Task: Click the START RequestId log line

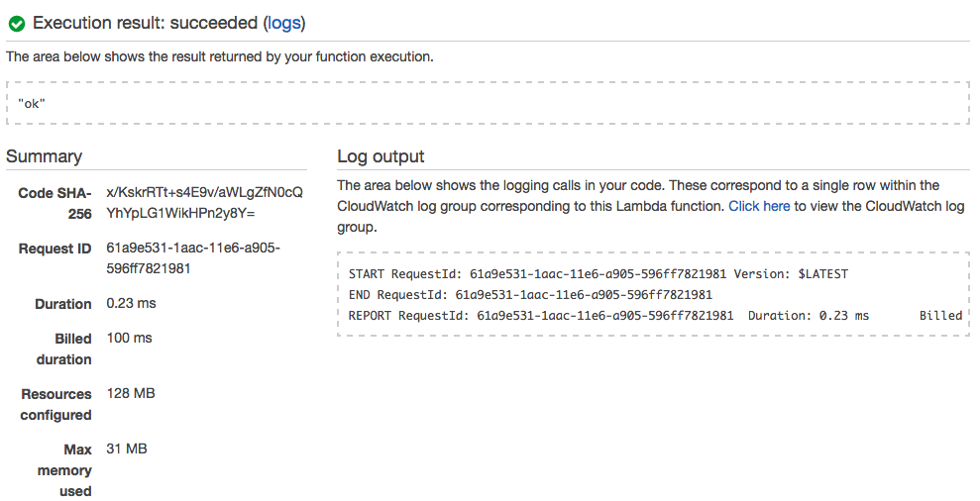Action: [x=598, y=274]
